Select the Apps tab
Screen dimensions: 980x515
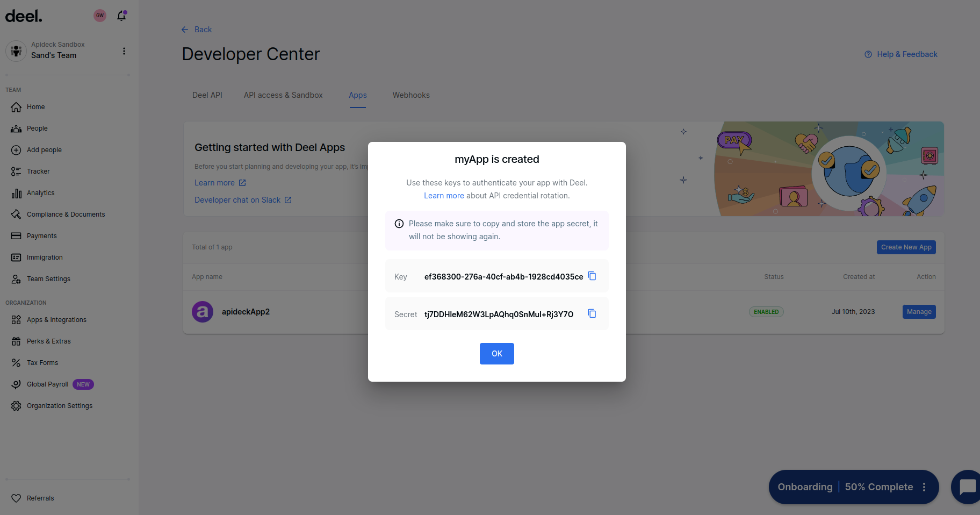358,95
